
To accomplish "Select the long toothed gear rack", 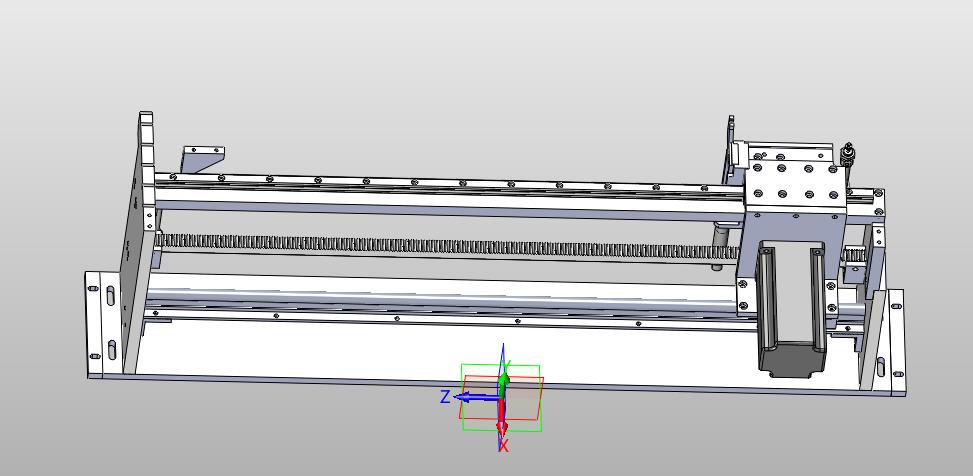I will pos(447,246).
